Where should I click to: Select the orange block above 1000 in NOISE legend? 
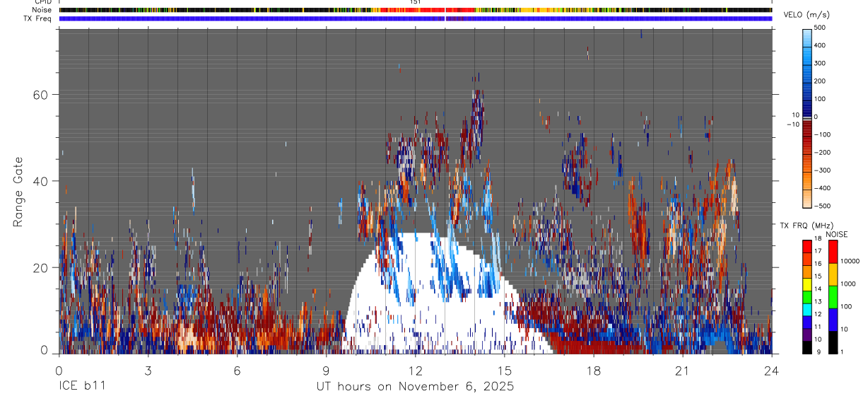[833, 274]
